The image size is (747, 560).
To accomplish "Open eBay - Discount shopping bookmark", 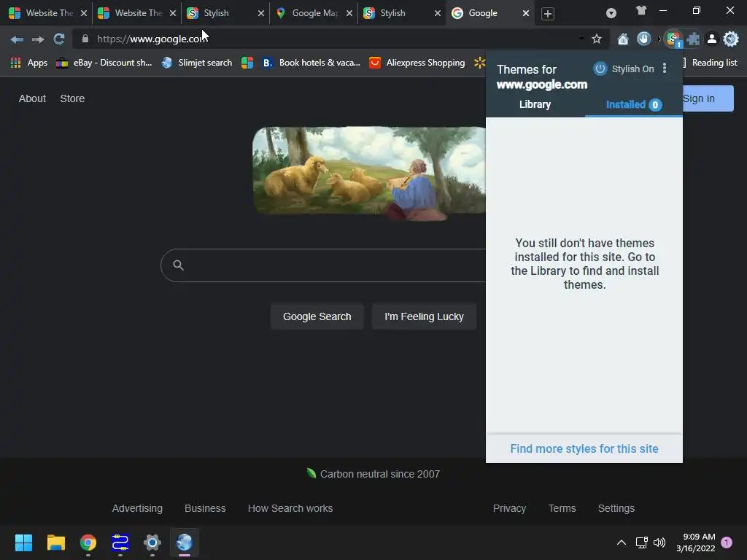I will click(104, 63).
